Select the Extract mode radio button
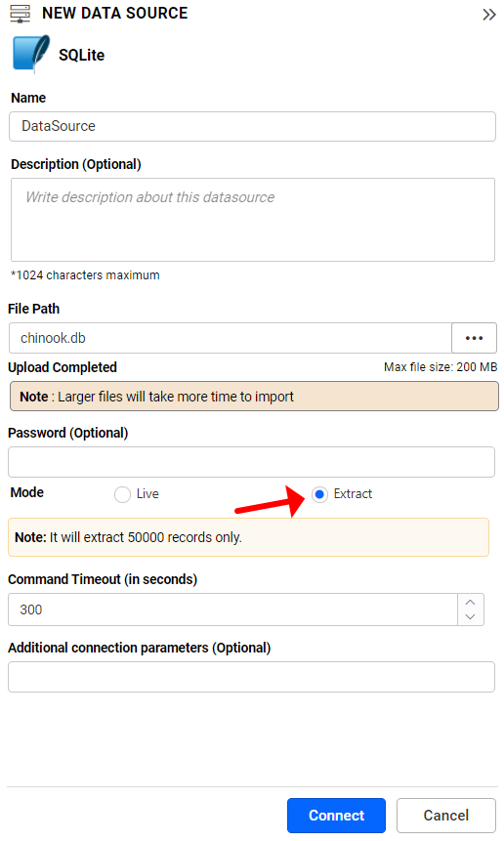The width and height of the screenshot is (504, 841). 319,494
